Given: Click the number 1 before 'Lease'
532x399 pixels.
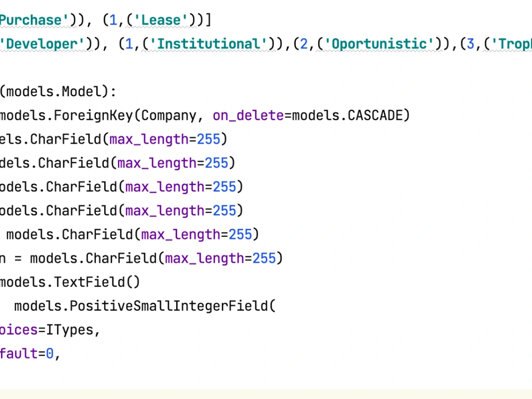Looking at the screenshot, I should coord(113,20).
